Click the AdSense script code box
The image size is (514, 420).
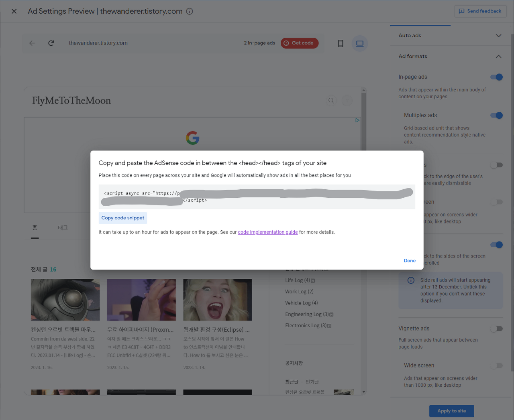click(x=257, y=197)
